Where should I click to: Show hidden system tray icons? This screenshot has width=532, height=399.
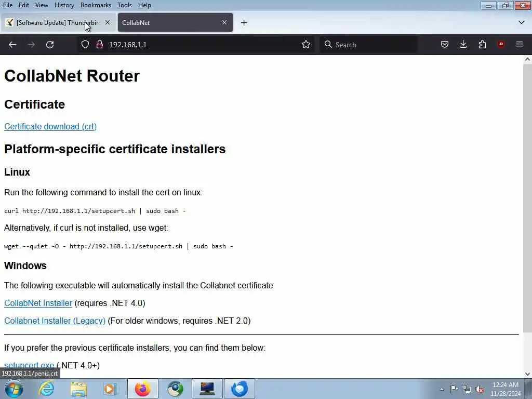click(442, 389)
